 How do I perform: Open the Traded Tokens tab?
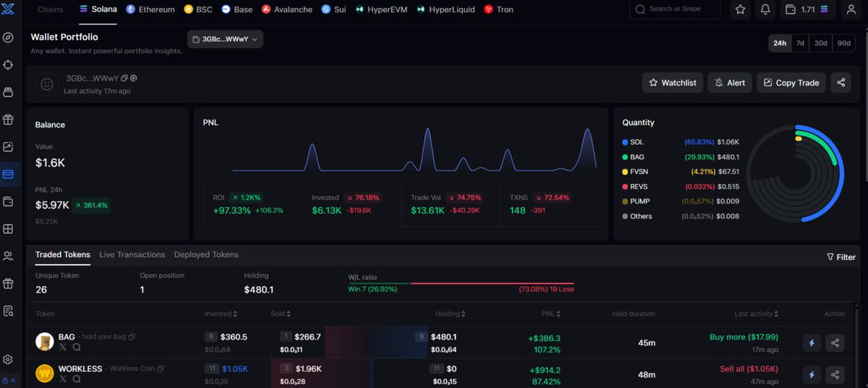(63, 255)
